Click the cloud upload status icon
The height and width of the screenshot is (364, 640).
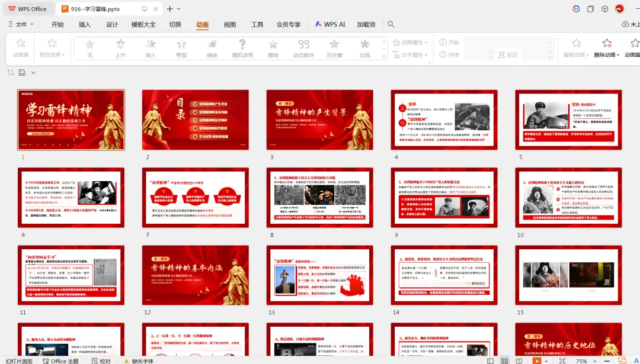click(x=625, y=24)
